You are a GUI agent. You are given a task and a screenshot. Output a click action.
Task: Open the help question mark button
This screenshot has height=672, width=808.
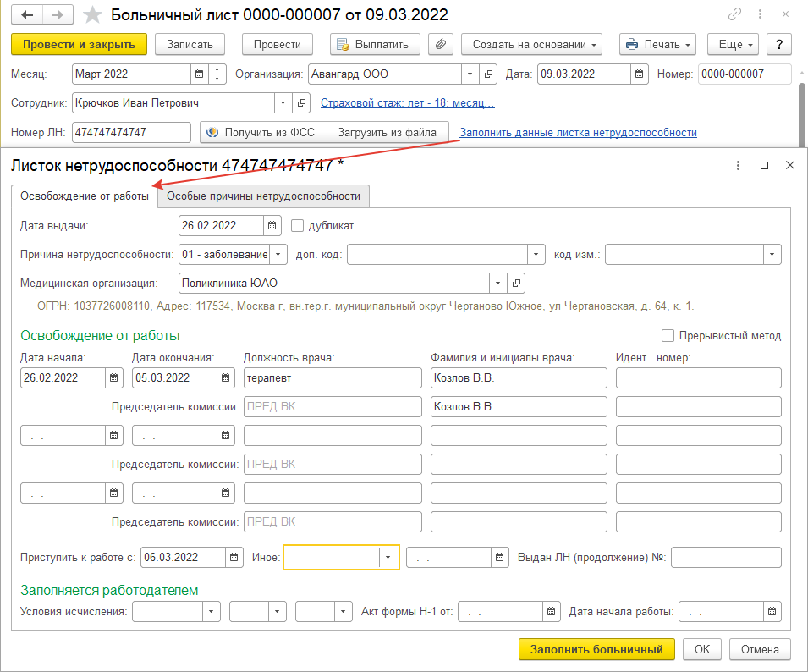pos(779,44)
